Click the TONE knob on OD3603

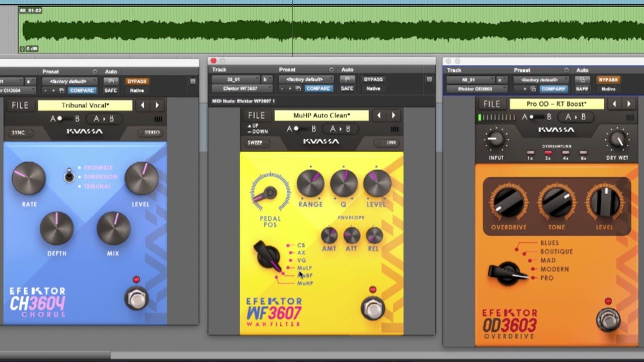click(556, 202)
